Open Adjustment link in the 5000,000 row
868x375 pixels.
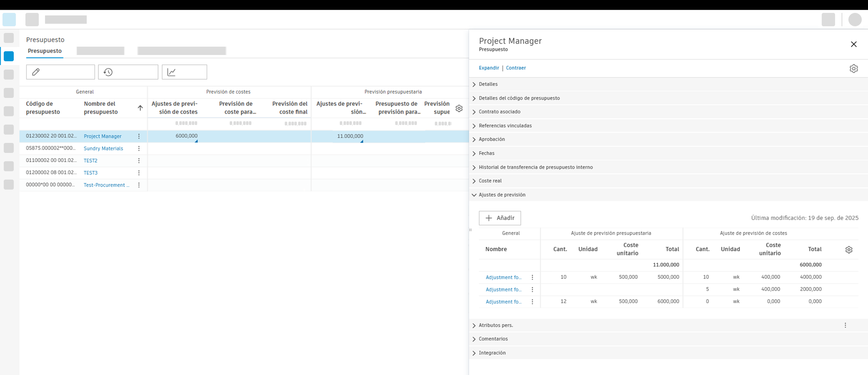pos(504,277)
